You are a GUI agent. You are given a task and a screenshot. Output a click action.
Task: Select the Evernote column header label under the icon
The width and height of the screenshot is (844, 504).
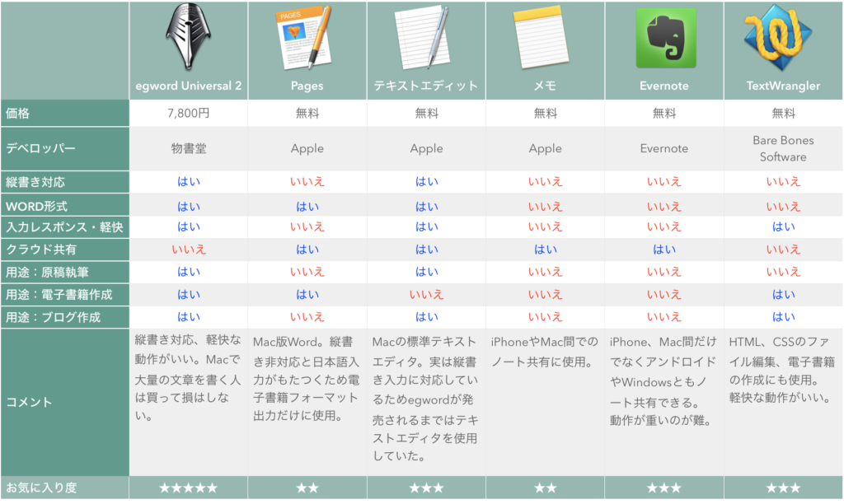664,86
